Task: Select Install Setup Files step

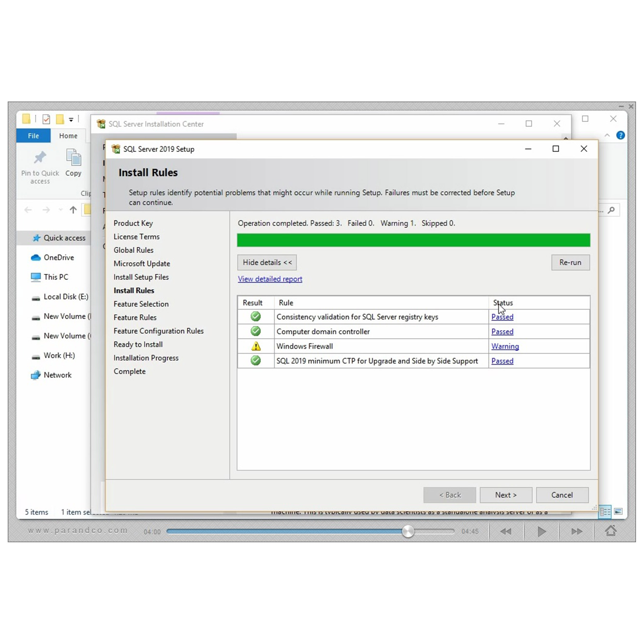Action: pos(141,277)
